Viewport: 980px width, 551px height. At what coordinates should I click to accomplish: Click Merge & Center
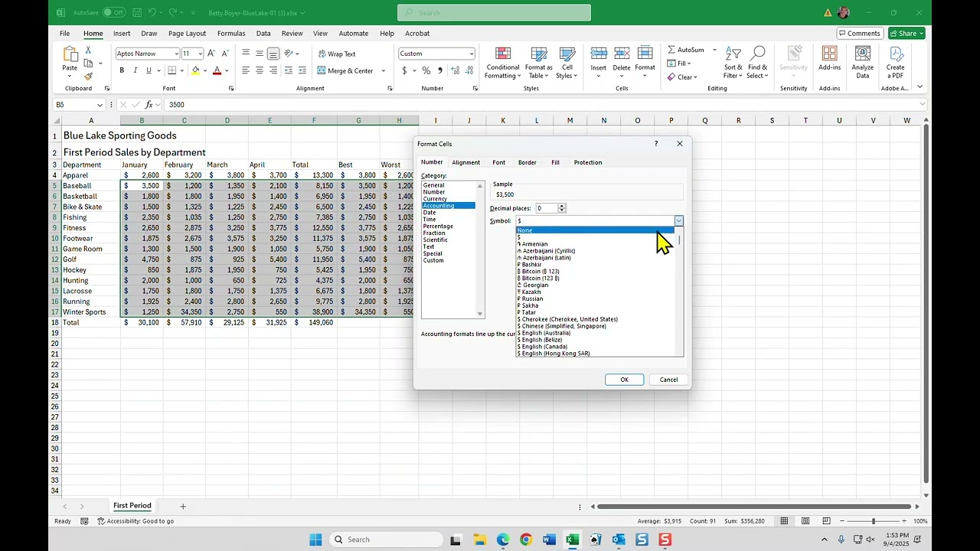click(x=346, y=70)
